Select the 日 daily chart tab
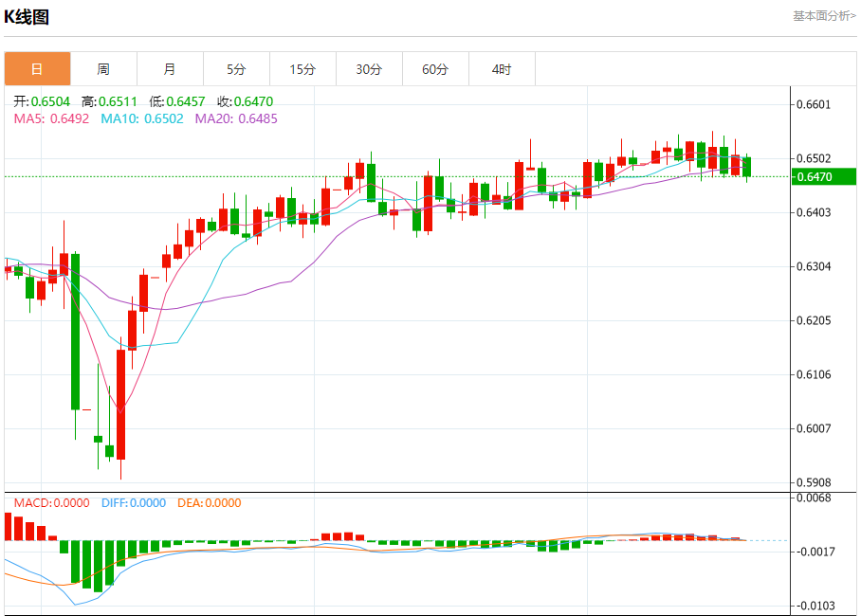 [37, 69]
